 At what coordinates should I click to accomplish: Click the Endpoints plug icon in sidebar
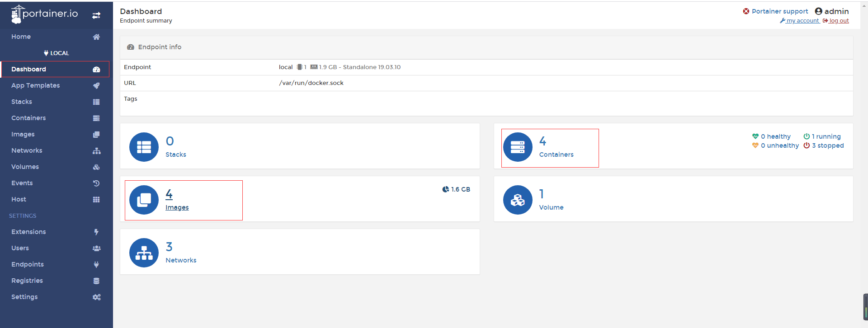click(x=96, y=265)
